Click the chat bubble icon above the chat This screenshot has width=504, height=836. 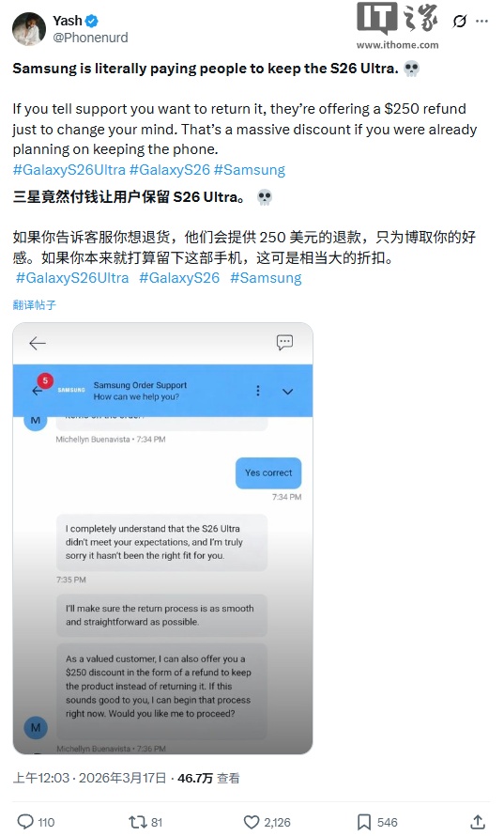pyautogui.click(x=284, y=342)
